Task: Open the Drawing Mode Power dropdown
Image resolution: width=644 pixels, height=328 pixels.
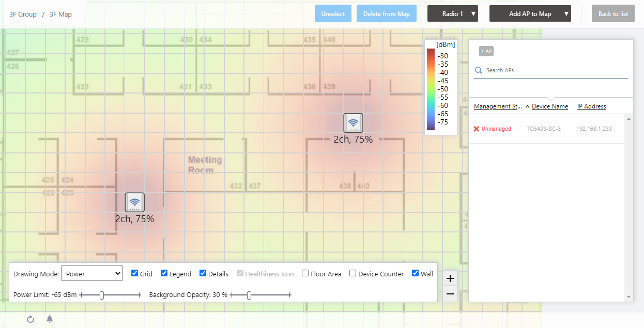Action: [92, 273]
